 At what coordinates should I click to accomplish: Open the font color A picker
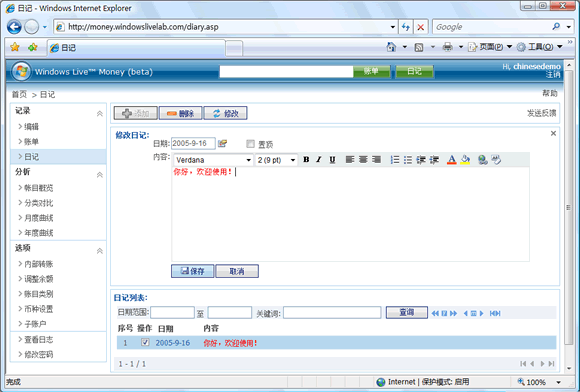(451, 159)
